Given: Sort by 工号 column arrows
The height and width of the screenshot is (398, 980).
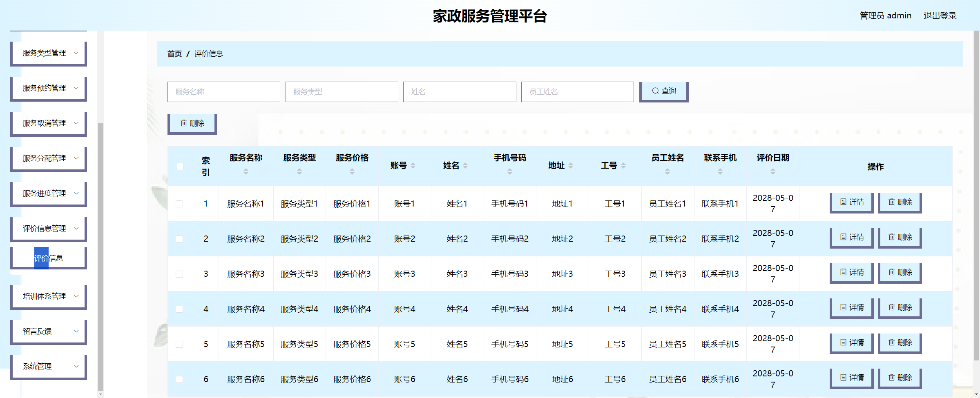Looking at the screenshot, I should [623, 165].
